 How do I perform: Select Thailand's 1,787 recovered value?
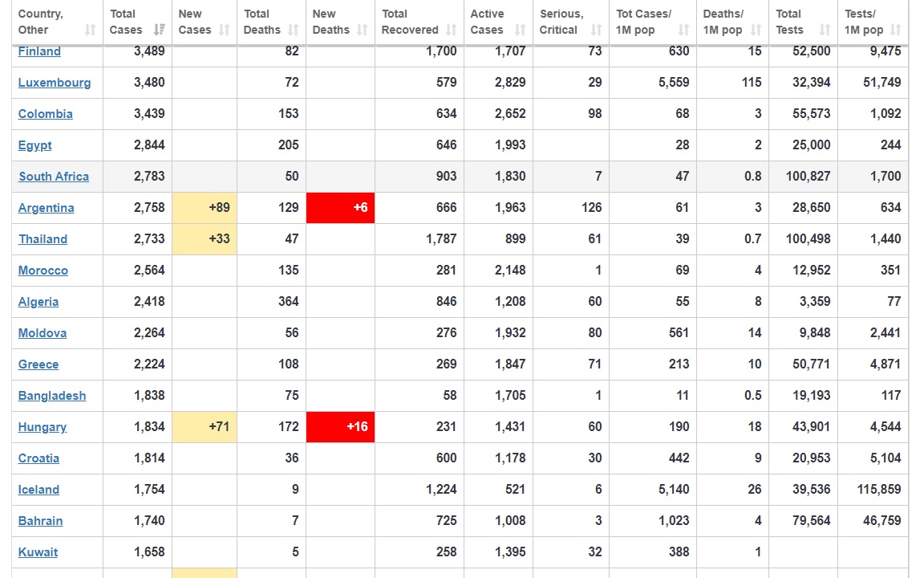(441, 238)
